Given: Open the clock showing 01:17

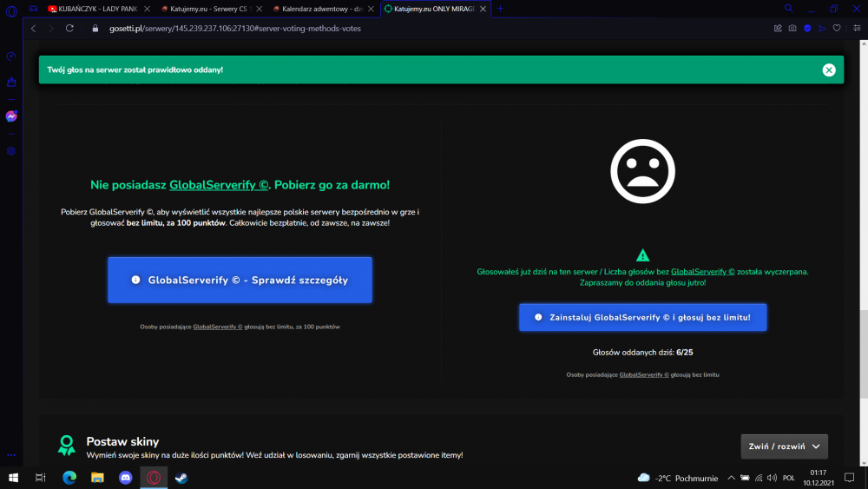Looking at the screenshot, I should click(x=819, y=478).
